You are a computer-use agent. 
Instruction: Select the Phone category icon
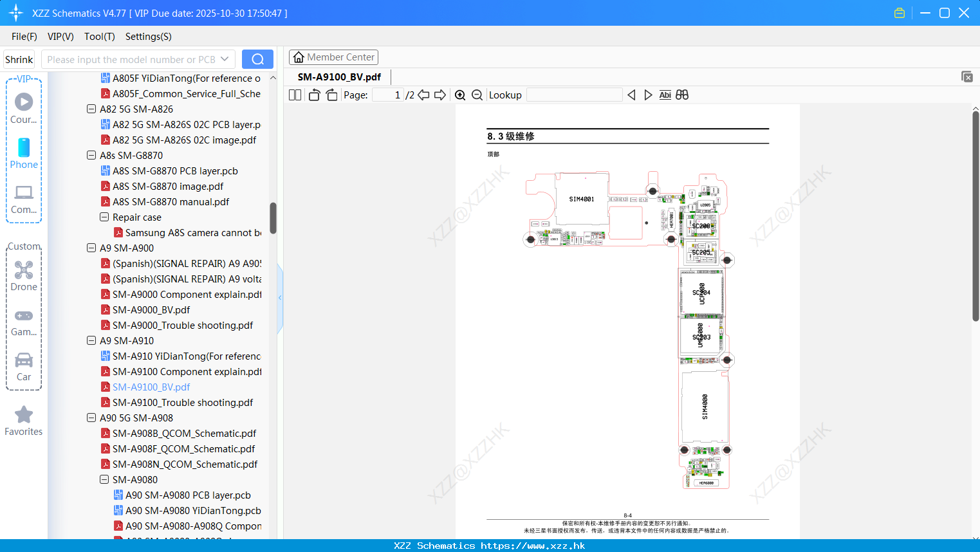[x=24, y=153]
